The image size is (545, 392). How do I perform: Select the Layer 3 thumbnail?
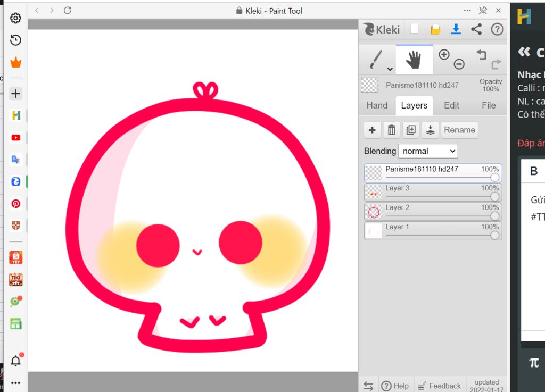[374, 193]
